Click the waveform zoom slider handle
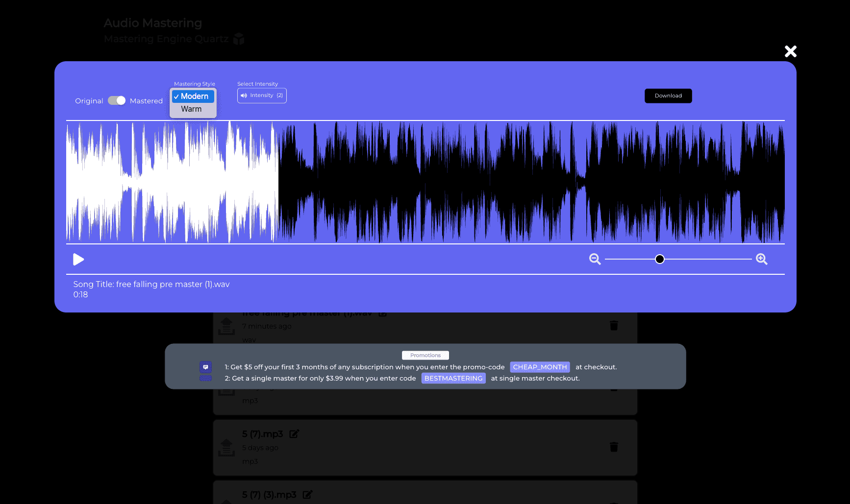Image resolution: width=850 pixels, height=504 pixels. pos(660,259)
